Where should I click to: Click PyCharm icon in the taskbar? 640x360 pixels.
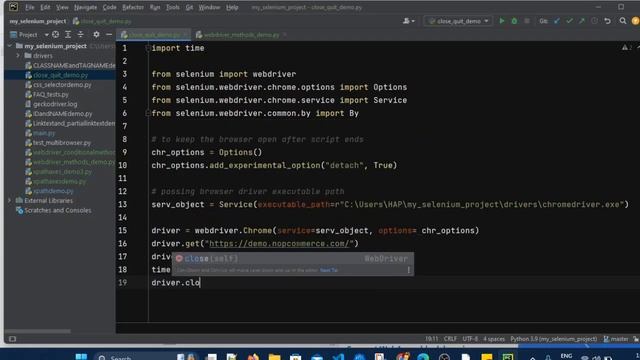[508, 357]
